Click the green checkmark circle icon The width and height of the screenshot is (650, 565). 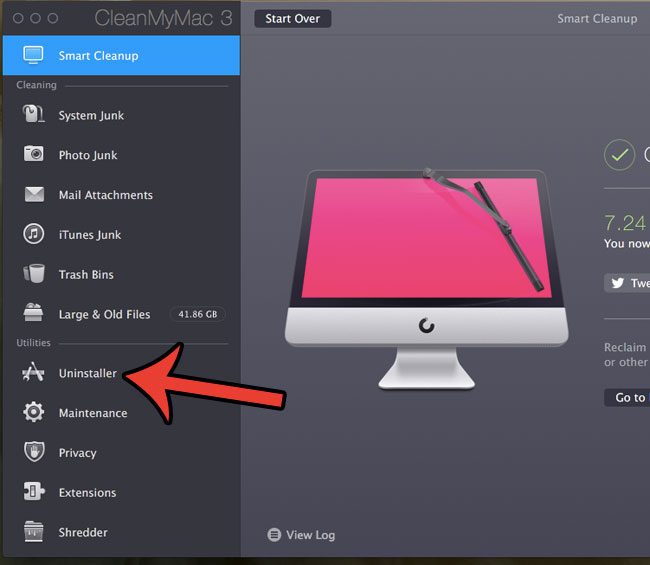tap(619, 155)
